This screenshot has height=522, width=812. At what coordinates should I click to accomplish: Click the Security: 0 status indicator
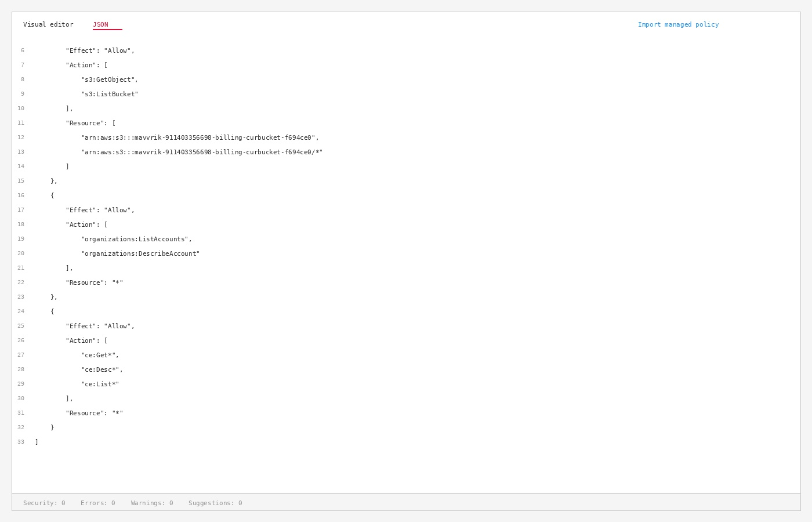44,503
